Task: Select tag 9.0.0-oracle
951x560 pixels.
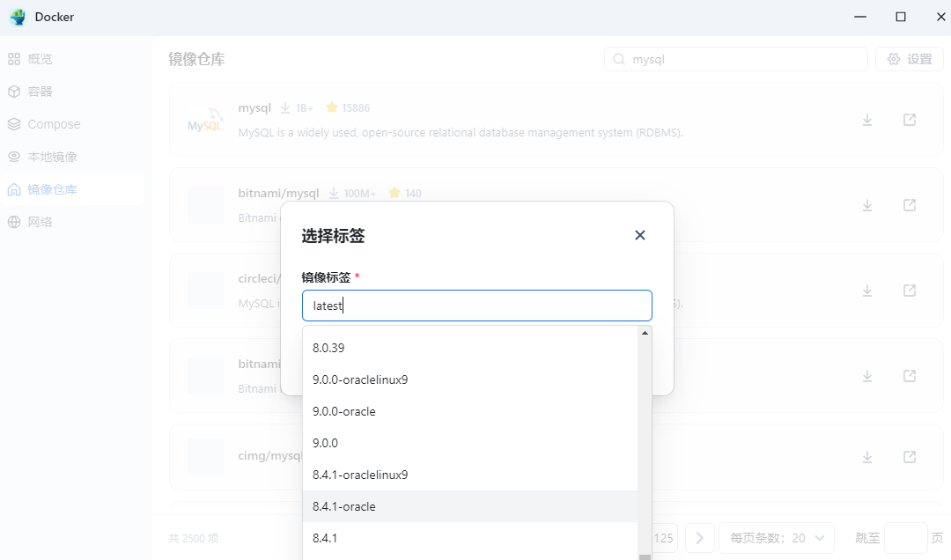Action: 470,411
